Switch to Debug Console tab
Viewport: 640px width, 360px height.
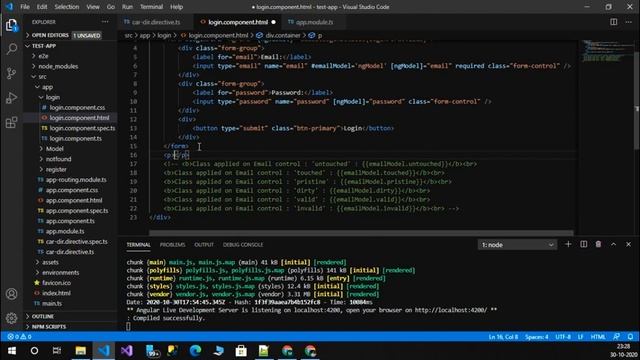coord(243,245)
